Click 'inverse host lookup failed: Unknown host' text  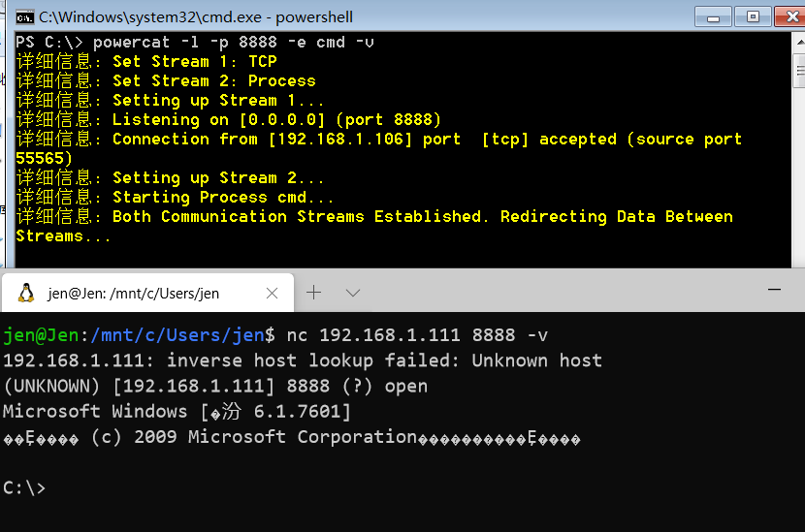[x=384, y=360]
